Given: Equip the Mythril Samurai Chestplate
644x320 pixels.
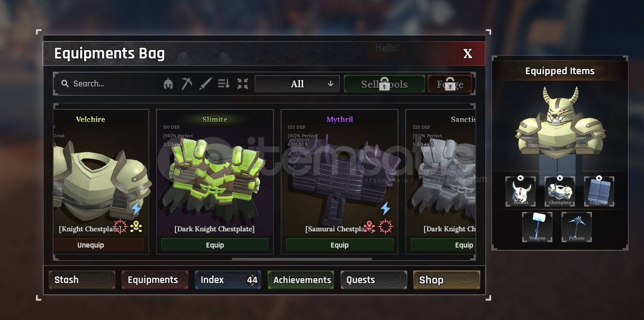Looking at the screenshot, I should click(340, 245).
